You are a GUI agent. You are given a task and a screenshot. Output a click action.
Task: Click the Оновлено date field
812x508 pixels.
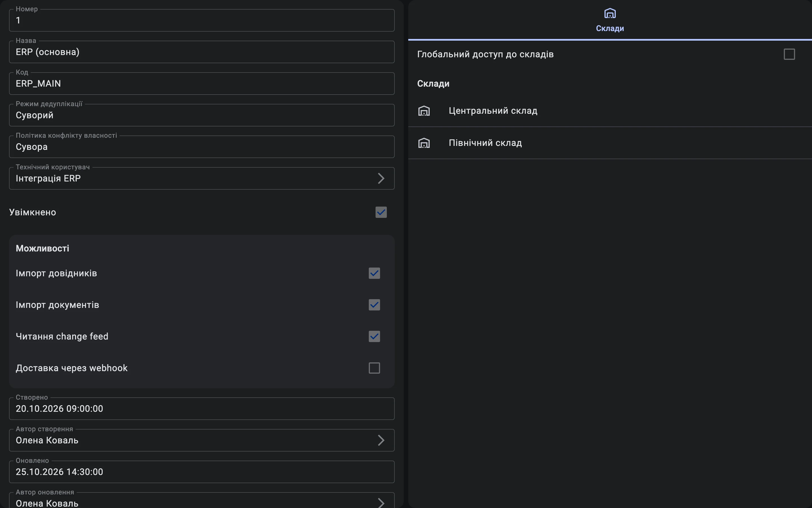pos(202,472)
